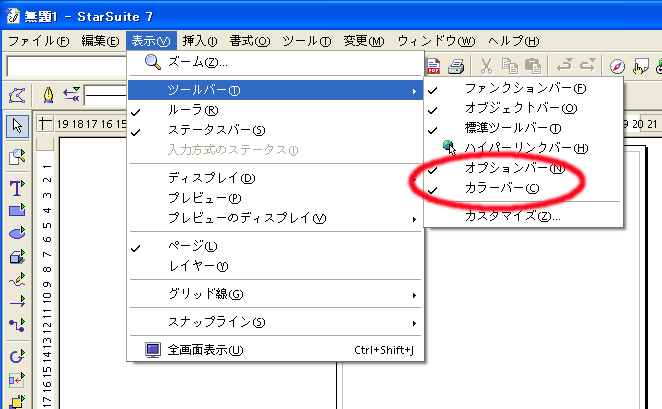Select the Curve drawing tool

point(17,279)
